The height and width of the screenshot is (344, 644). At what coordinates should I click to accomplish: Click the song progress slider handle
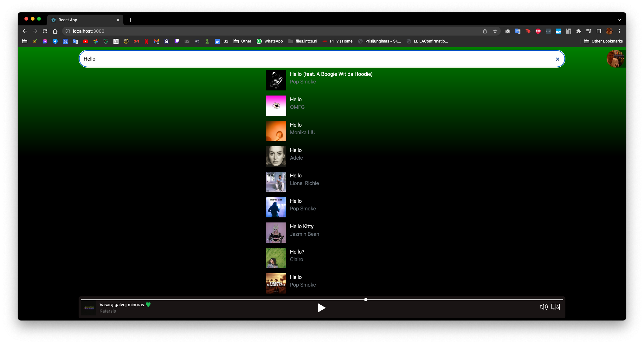tap(366, 300)
